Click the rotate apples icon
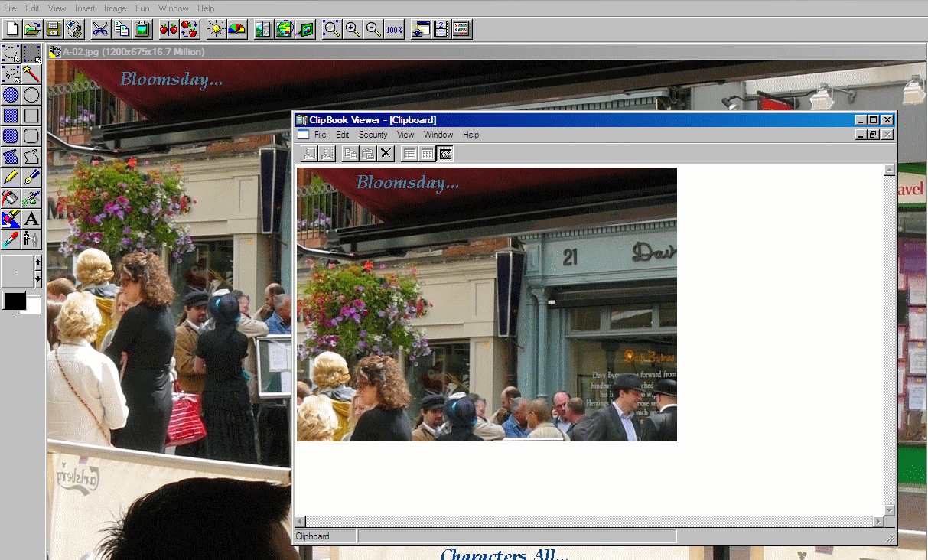The width and height of the screenshot is (928, 560). [189, 29]
